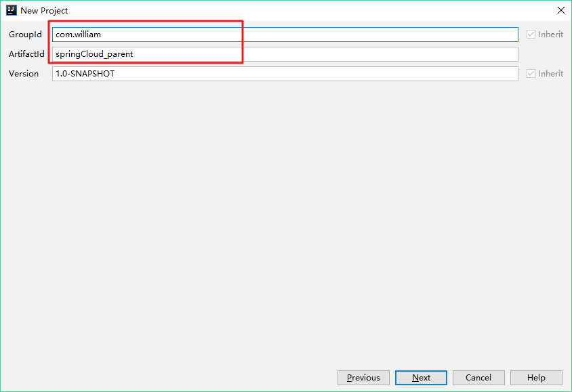
Task: Focus the ArtifactId text field
Action: (x=285, y=54)
